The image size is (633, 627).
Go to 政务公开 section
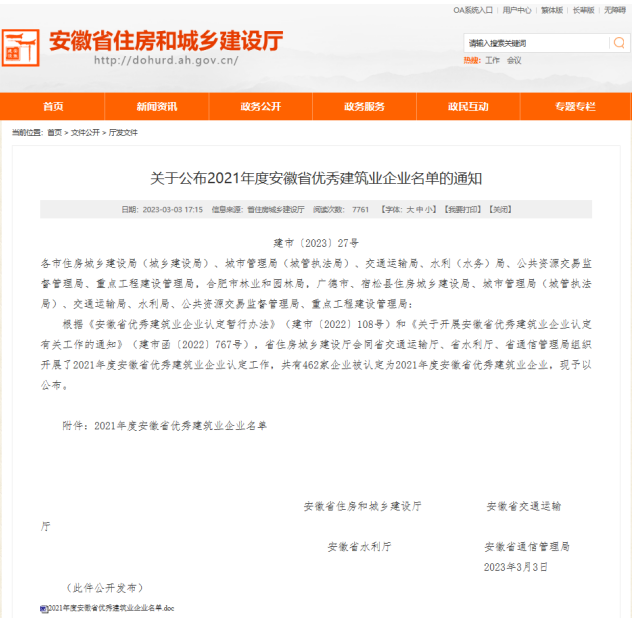[x=261, y=107]
